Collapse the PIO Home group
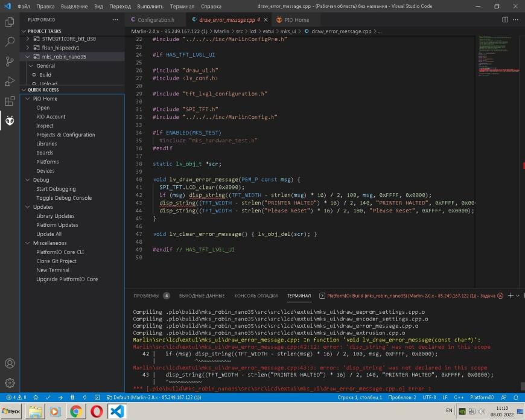This screenshot has width=525, height=420. coord(28,99)
